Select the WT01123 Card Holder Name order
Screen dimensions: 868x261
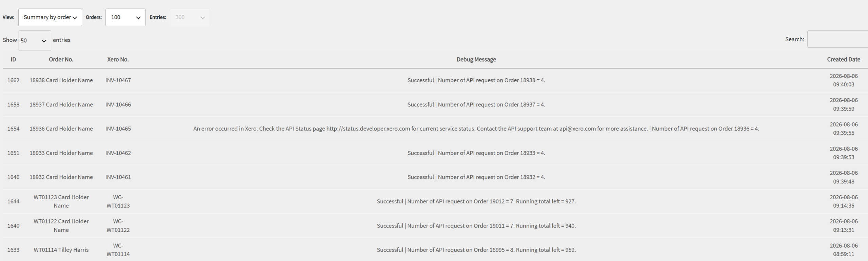click(61, 201)
